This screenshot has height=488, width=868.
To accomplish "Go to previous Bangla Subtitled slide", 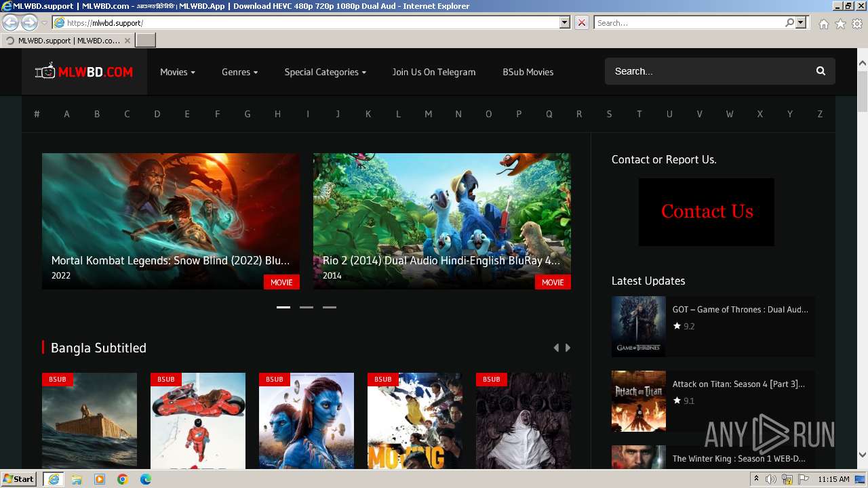I will point(556,348).
